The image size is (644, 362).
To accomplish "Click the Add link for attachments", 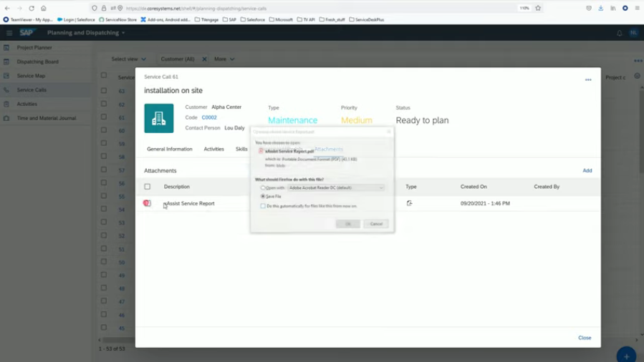I will [x=587, y=171].
